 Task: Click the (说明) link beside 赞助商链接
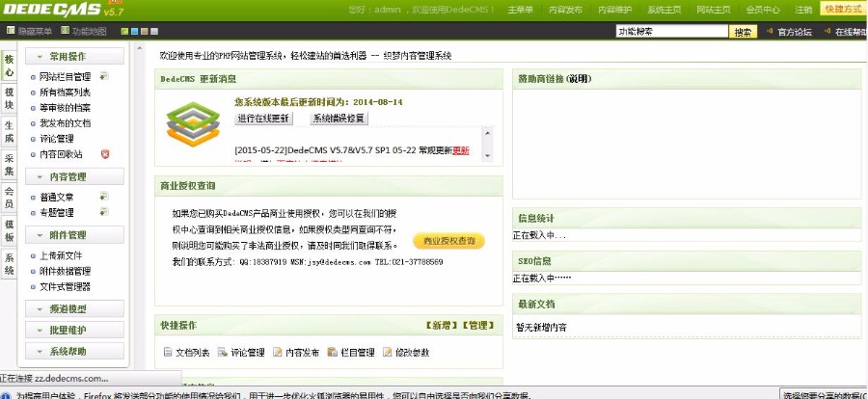579,79
